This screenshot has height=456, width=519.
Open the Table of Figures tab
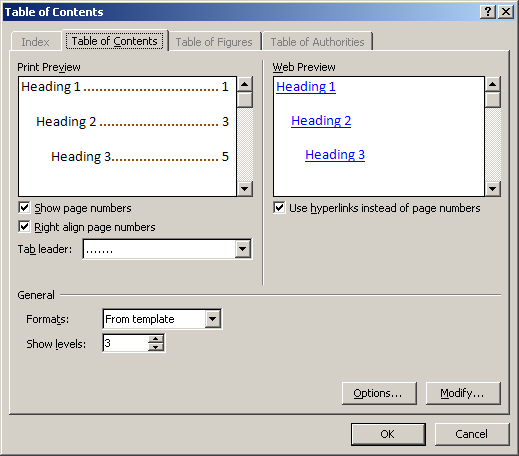(x=214, y=42)
